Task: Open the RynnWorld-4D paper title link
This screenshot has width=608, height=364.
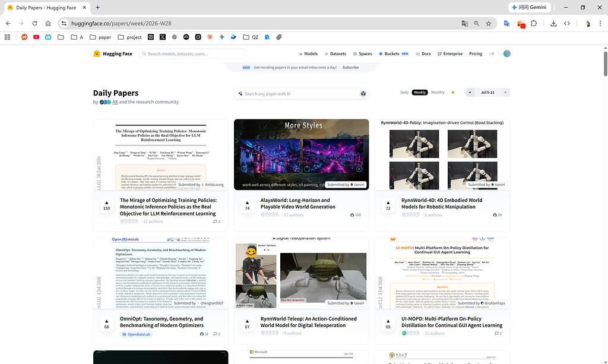Action: pos(442,204)
